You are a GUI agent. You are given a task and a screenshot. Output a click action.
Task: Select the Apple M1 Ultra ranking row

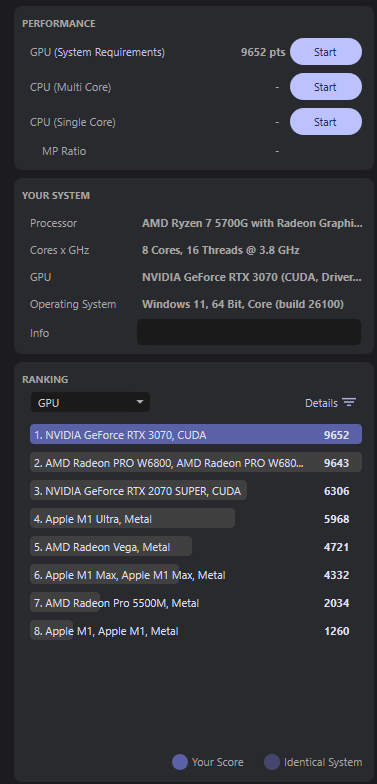click(x=196, y=519)
